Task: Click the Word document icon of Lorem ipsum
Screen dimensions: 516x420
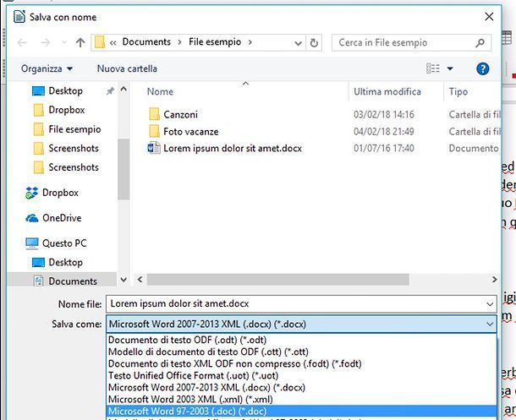Action: (x=154, y=148)
